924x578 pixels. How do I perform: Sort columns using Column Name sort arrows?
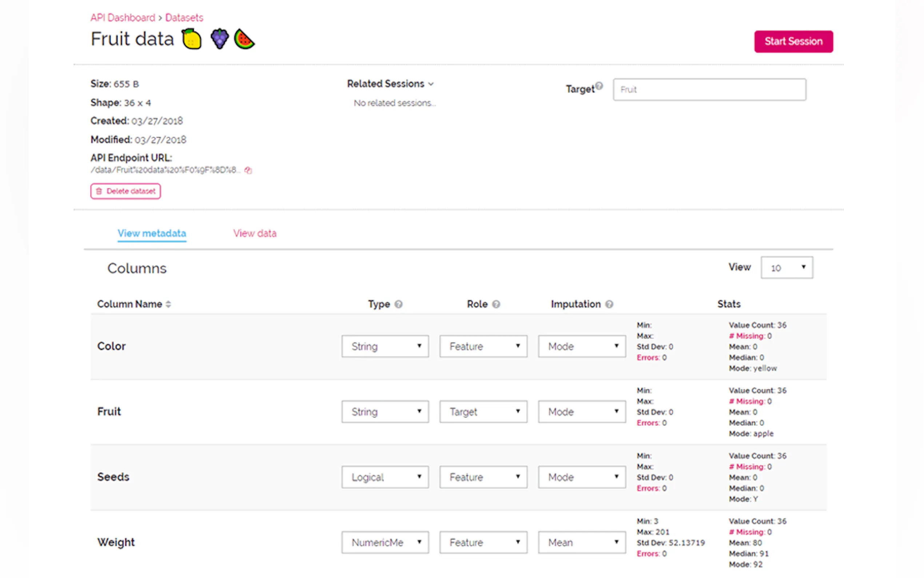(168, 304)
